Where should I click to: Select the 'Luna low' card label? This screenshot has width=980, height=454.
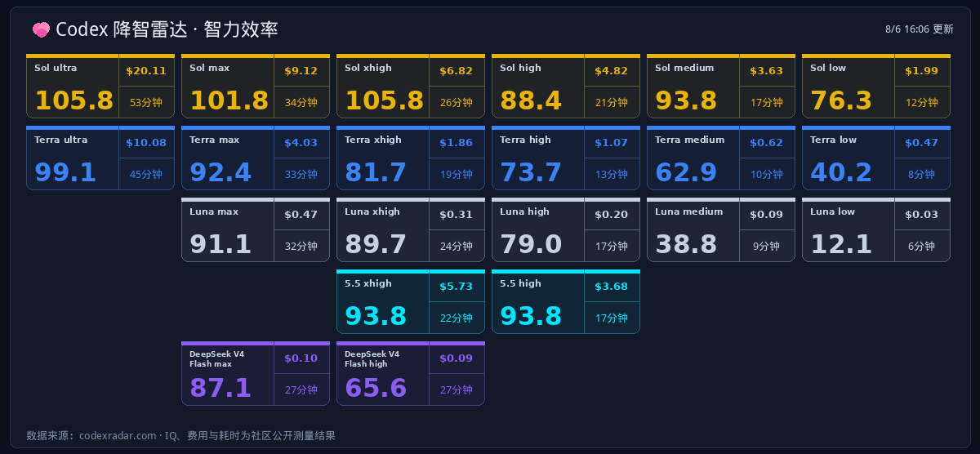click(833, 211)
